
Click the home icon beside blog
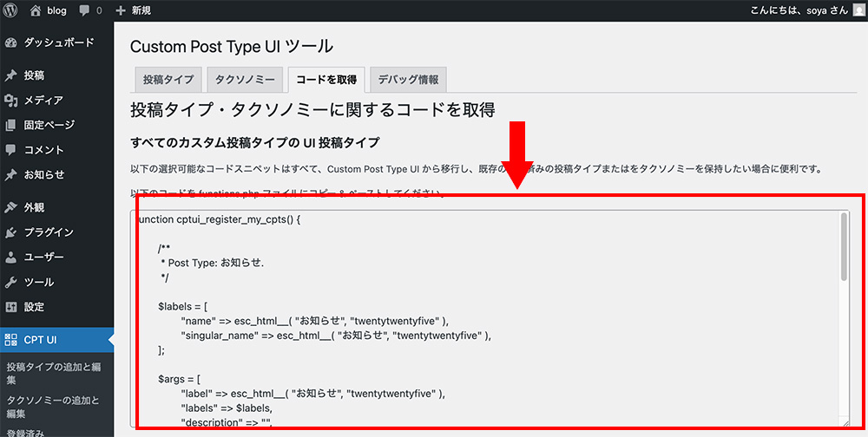click(x=36, y=10)
